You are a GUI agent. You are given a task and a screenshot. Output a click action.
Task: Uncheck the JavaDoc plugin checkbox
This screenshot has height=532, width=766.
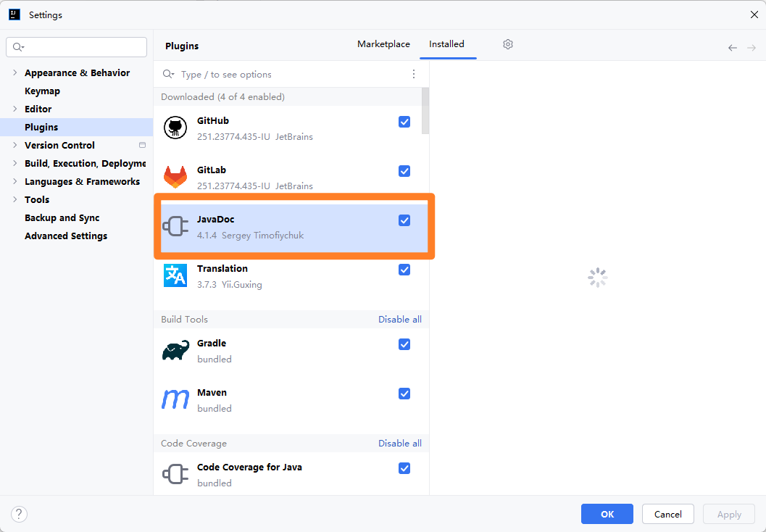404,220
